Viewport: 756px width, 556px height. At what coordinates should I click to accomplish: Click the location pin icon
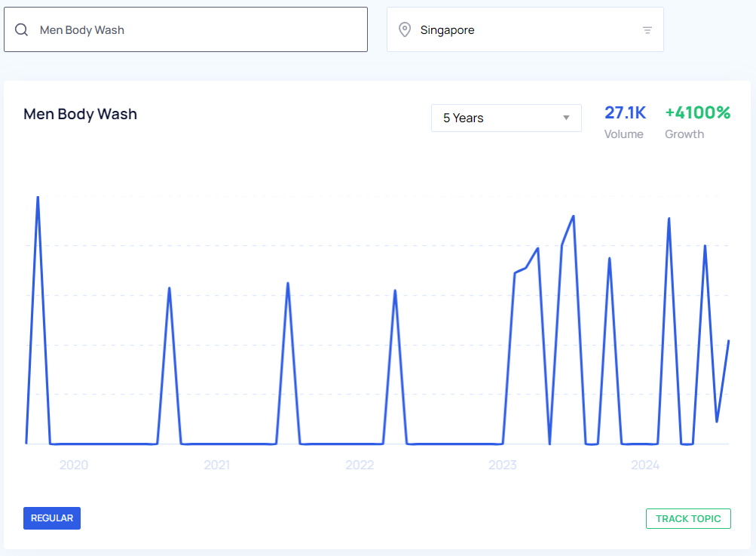point(405,30)
